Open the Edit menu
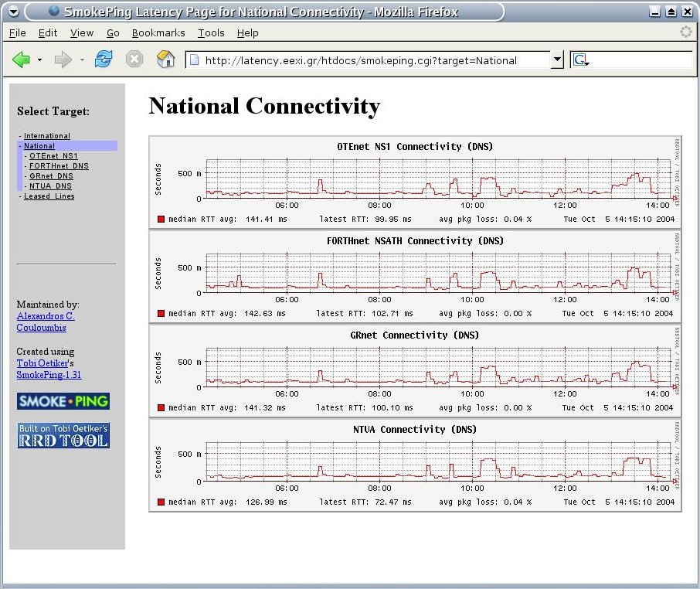700x589 pixels. click(x=48, y=33)
